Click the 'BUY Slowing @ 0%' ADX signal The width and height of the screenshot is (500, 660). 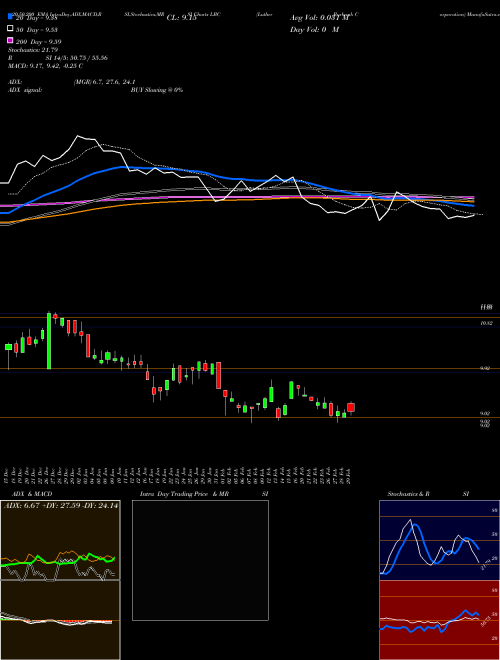157,90
